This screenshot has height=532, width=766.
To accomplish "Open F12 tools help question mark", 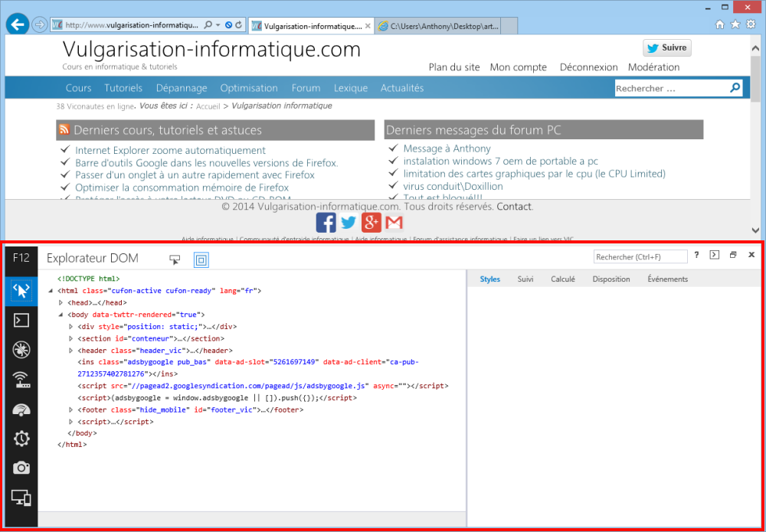I will point(696,255).
